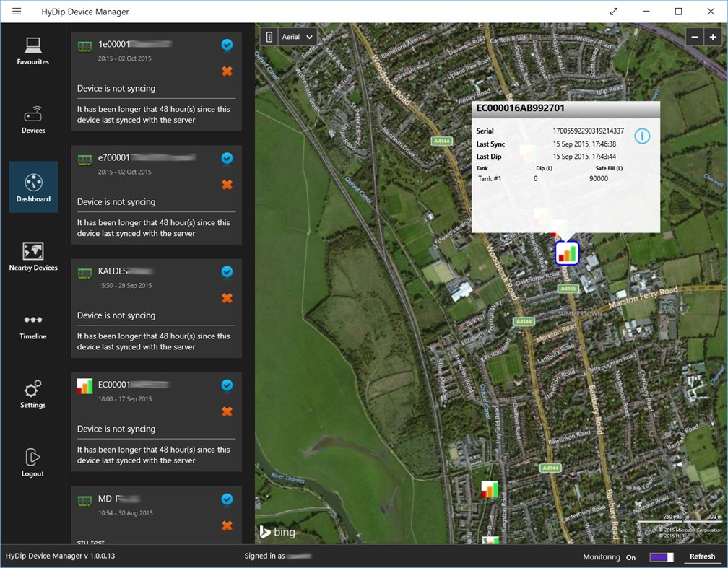This screenshot has width=728, height=568.
Task: Click the traffic-light icon on the map toolbar
Action: [x=269, y=37]
